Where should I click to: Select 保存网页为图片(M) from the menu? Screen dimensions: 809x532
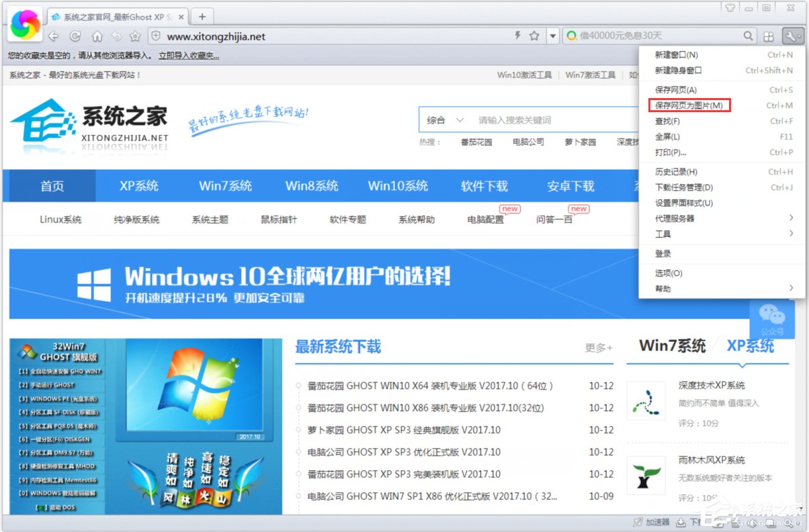pos(690,105)
